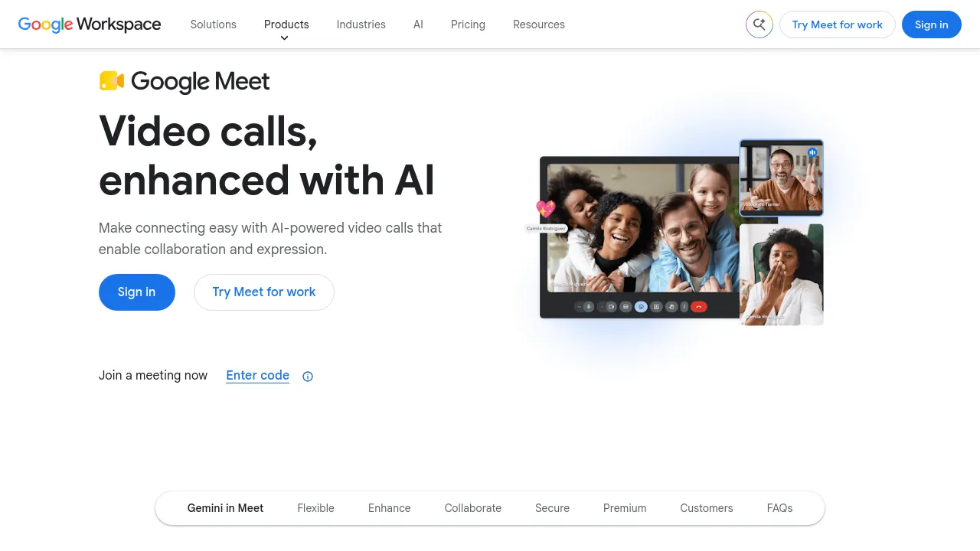Click the microphone icon in the illustration
980x551 pixels.
point(589,307)
